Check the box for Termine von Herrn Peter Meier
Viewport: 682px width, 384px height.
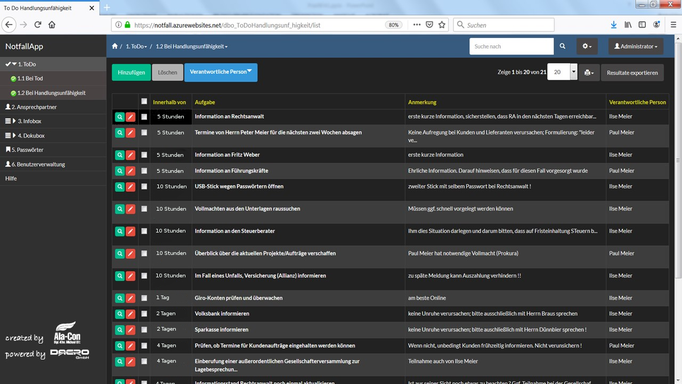coord(144,132)
